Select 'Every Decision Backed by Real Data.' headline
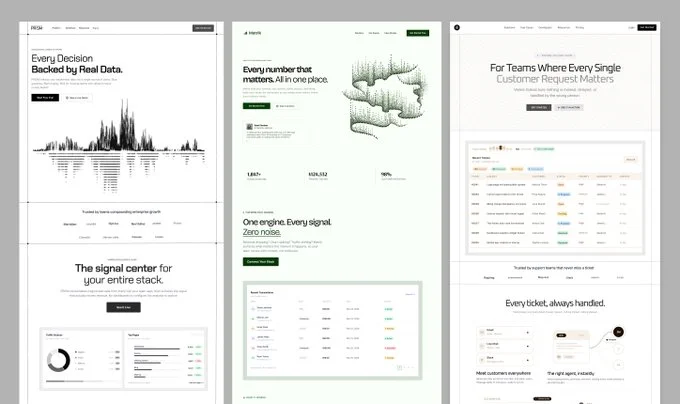The width and height of the screenshot is (680, 404). click(x=77, y=64)
